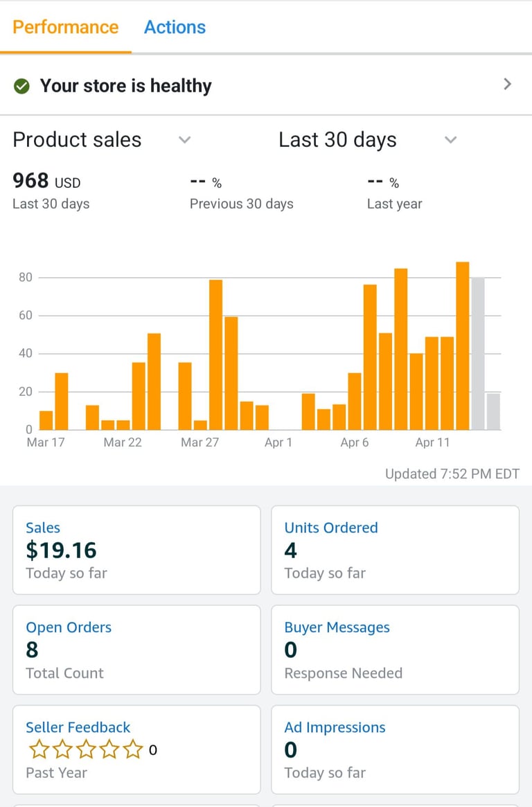Select the tall orange bar after Mar 27
532x807 pixels.
215,355
